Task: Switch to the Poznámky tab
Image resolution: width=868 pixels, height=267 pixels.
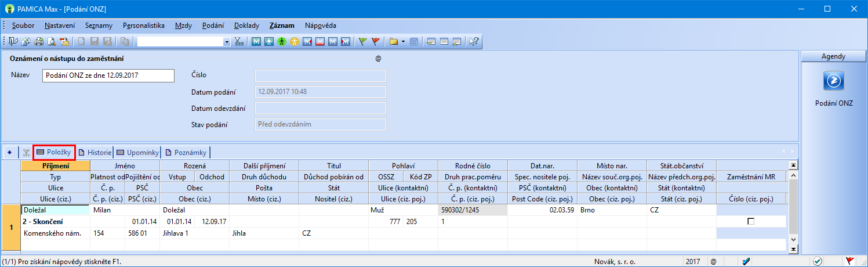Action: 186,152
